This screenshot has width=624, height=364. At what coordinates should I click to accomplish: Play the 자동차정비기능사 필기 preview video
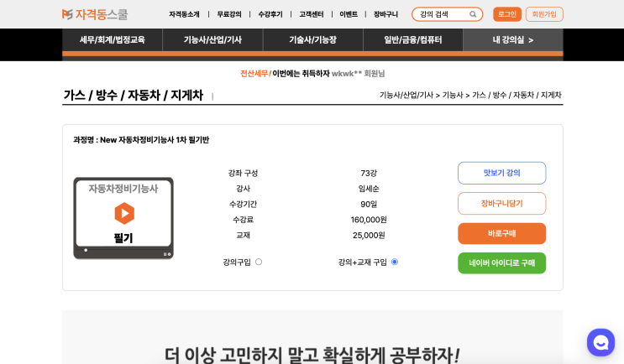pyautogui.click(x=124, y=213)
